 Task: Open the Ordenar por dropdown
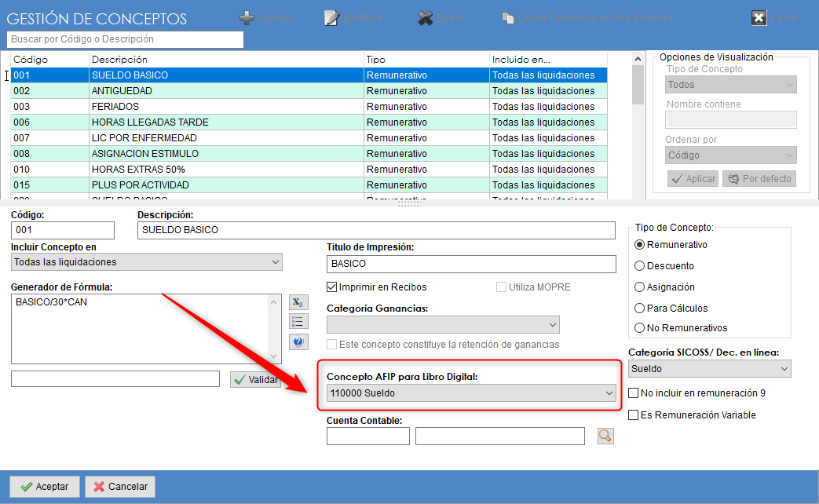pos(731,155)
